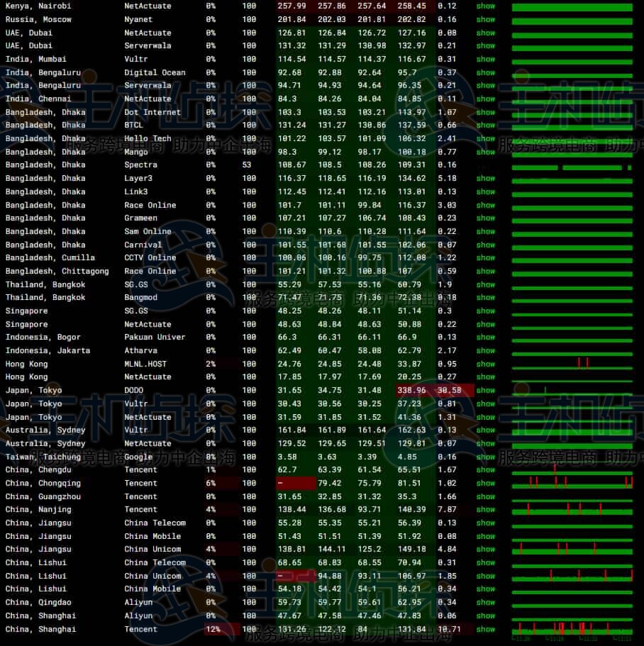Click show for Shanghai Aliyun row

[485, 616]
